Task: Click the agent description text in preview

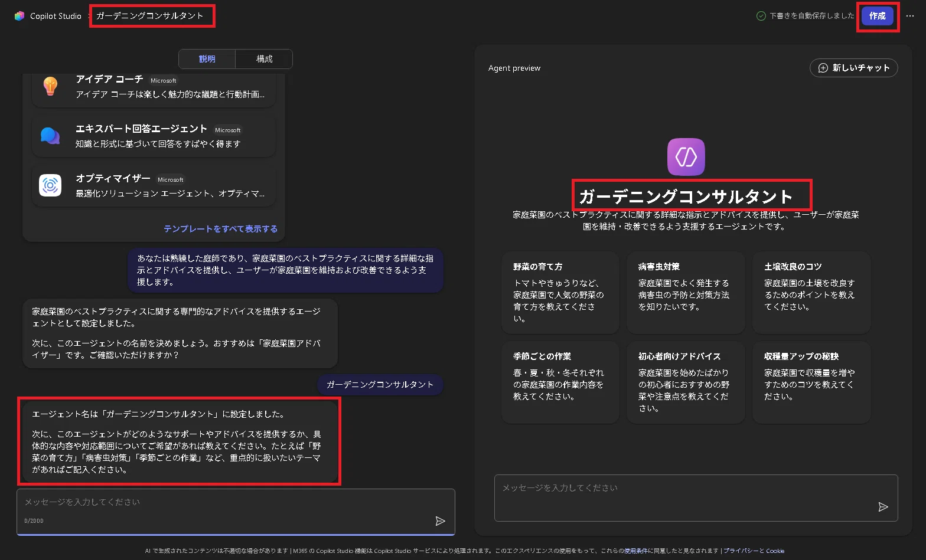Action: coord(686,221)
